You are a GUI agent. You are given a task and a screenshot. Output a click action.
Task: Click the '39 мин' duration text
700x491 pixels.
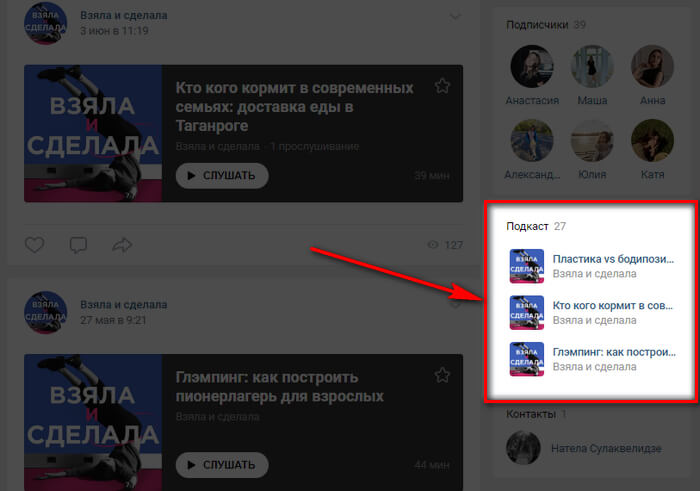[432, 175]
